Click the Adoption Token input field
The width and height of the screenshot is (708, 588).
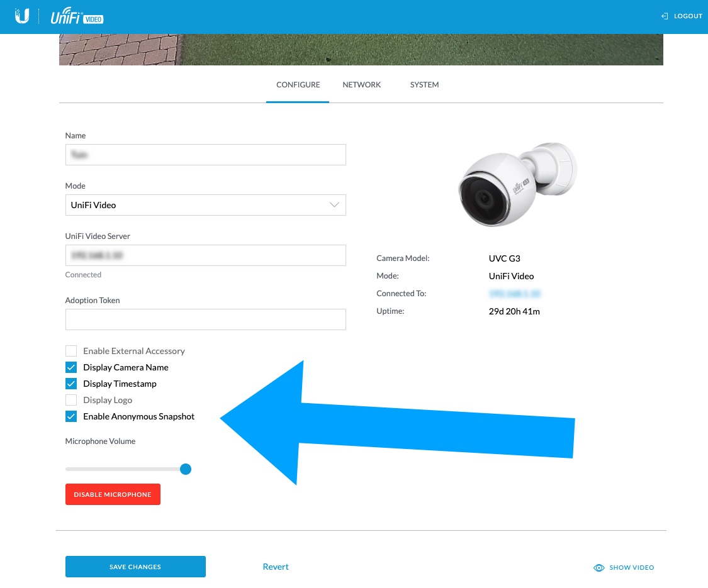[x=205, y=319]
